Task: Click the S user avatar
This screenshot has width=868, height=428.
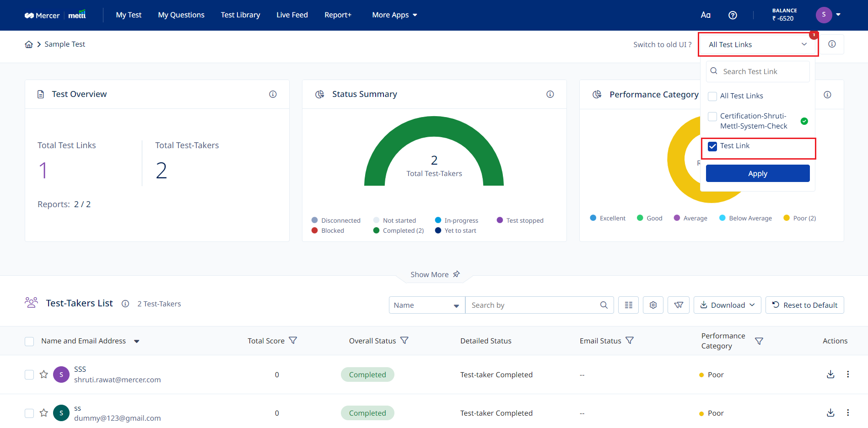Action: pyautogui.click(x=824, y=15)
